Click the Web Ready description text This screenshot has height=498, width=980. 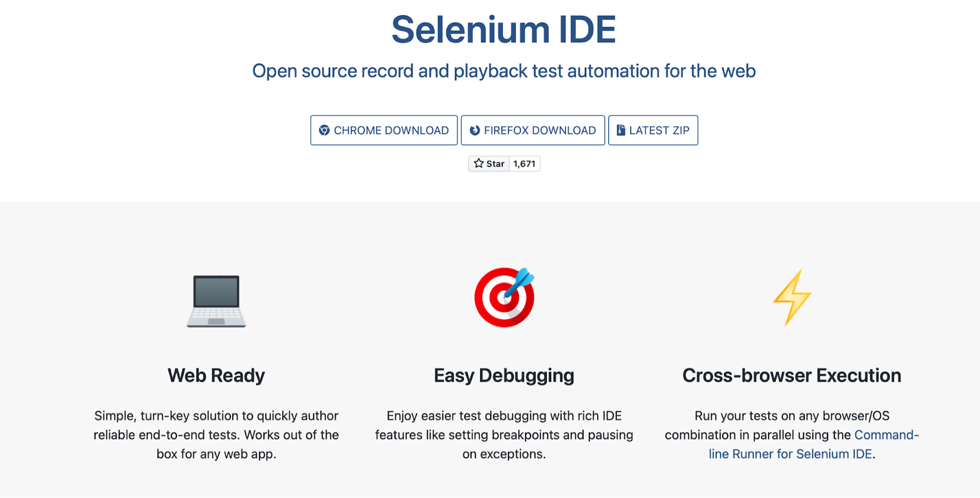tap(216, 435)
